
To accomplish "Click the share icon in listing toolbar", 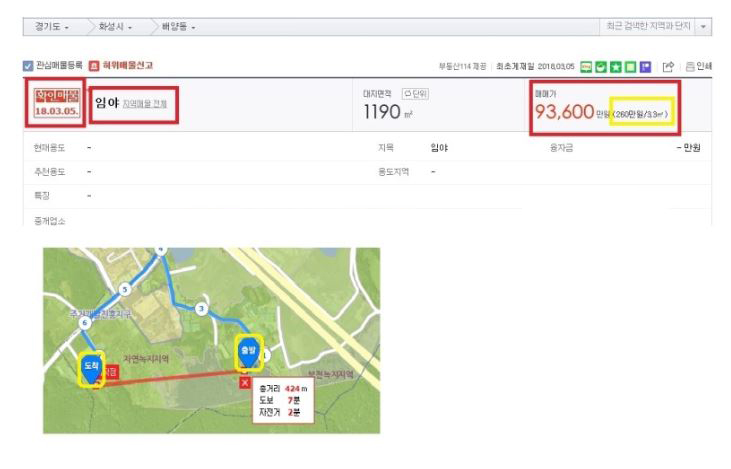I will tap(668, 66).
